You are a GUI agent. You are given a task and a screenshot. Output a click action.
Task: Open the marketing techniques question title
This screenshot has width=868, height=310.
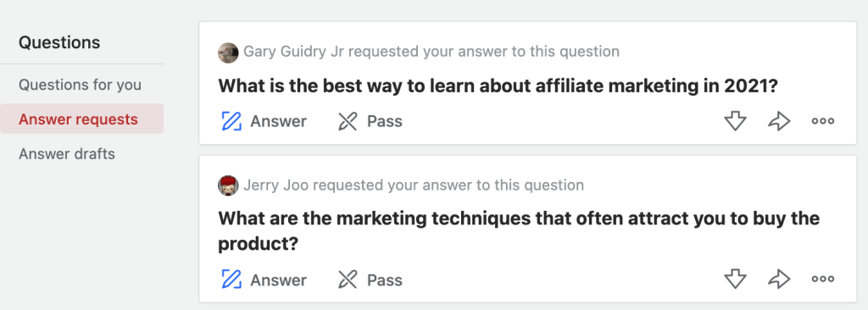[519, 231]
